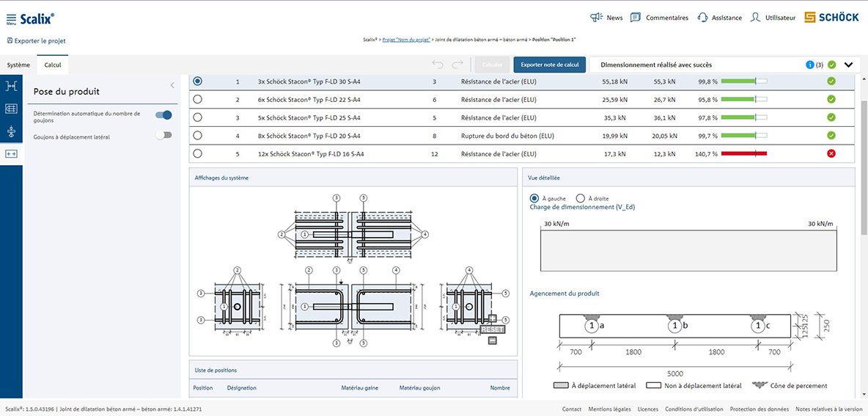868x416 pixels.
Task: Open the News menu item
Action: [x=607, y=18]
